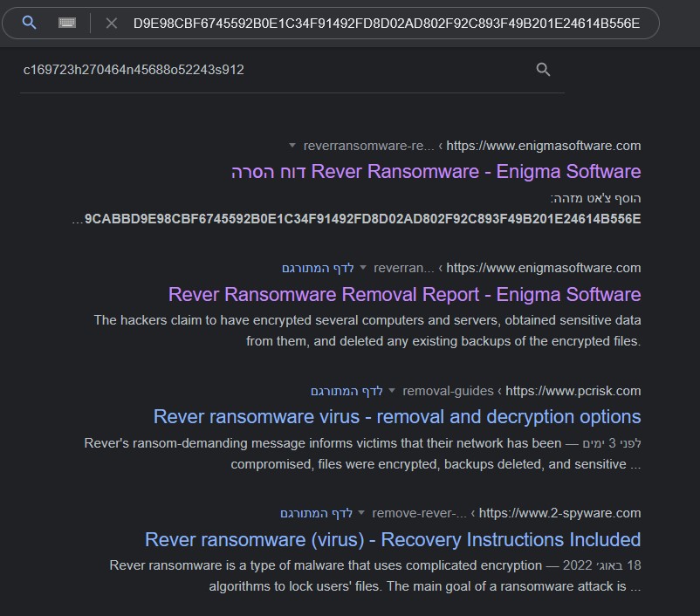Open 'Rever Ransomware Removal Report' result
This screenshot has width=700, height=616.
[404, 294]
